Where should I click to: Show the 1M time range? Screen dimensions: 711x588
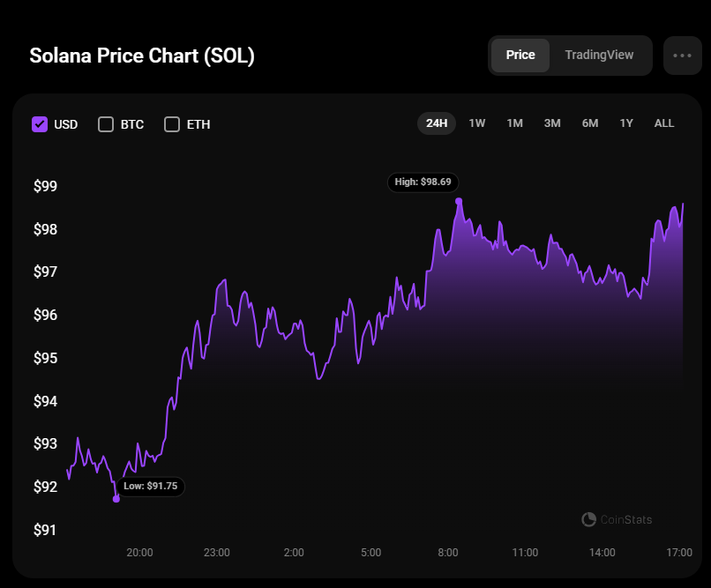coord(515,123)
